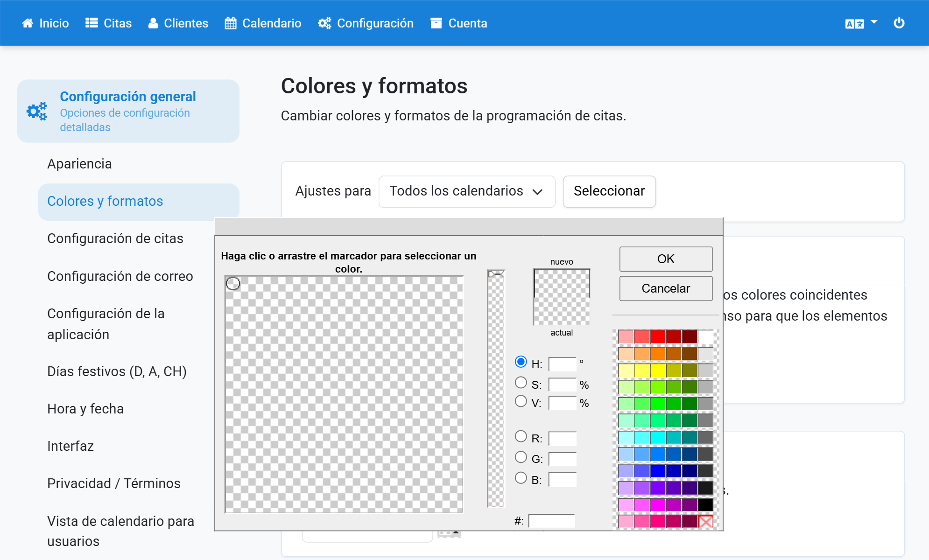Click the B value input field
Image resolution: width=929 pixels, height=560 pixels.
coord(563,480)
